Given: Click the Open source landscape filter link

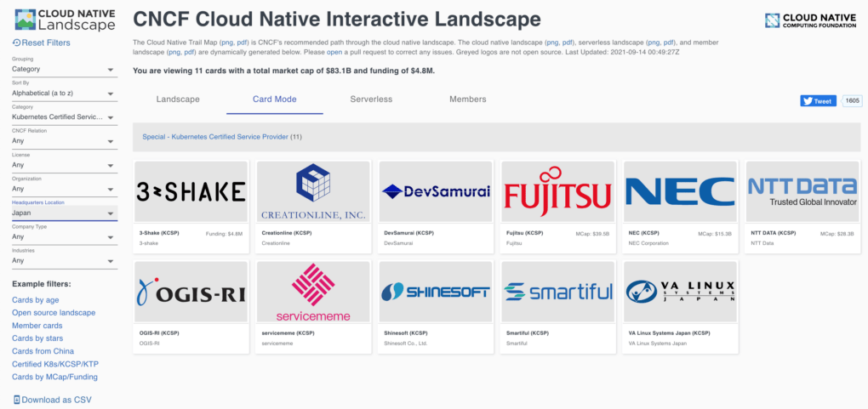Looking at the screenshot, I should 54,313.
